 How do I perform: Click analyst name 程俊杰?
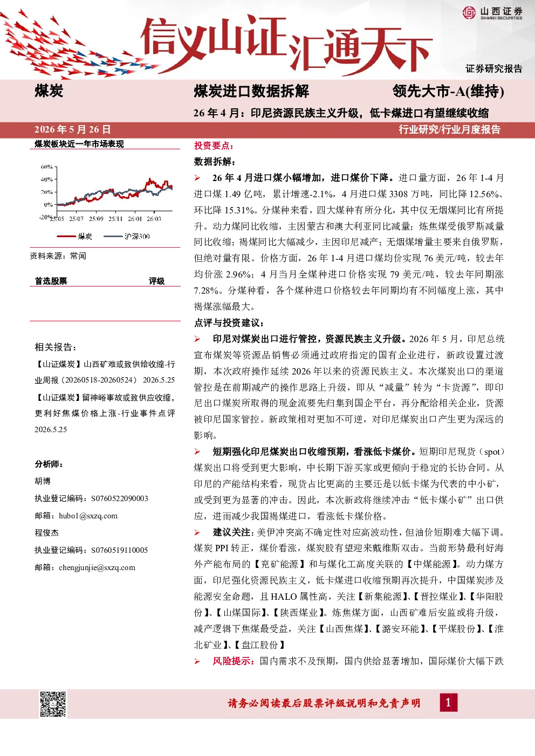click(46, 533)
